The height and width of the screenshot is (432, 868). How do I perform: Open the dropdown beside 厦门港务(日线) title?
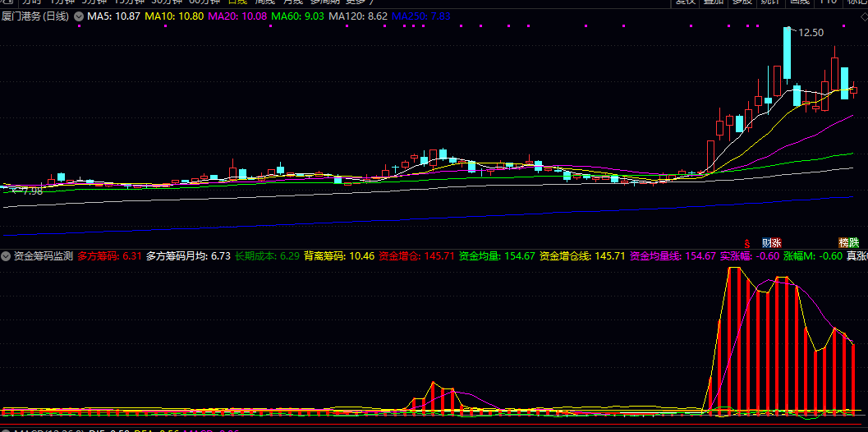tap(79, 16)
